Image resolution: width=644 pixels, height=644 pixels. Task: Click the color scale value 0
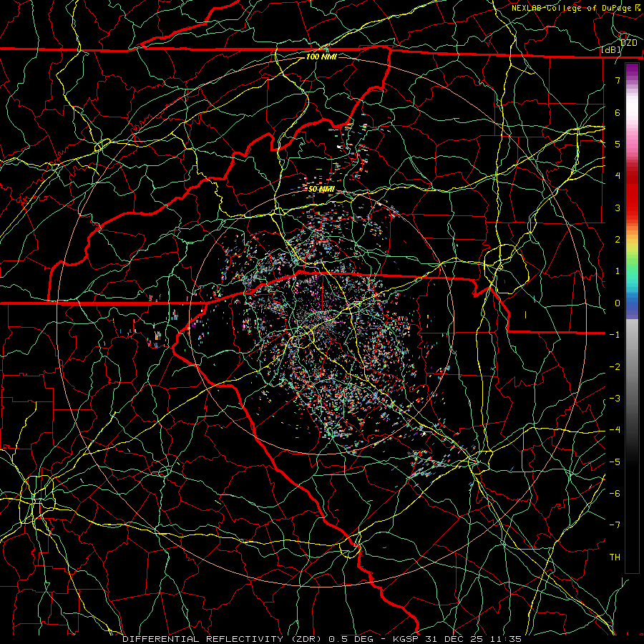coord(618,303)
